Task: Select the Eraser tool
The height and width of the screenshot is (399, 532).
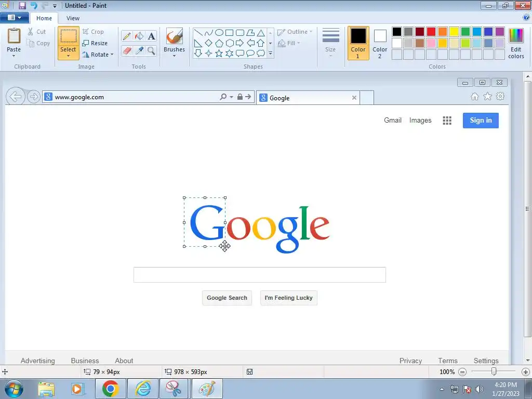Action: click(127, 50)
